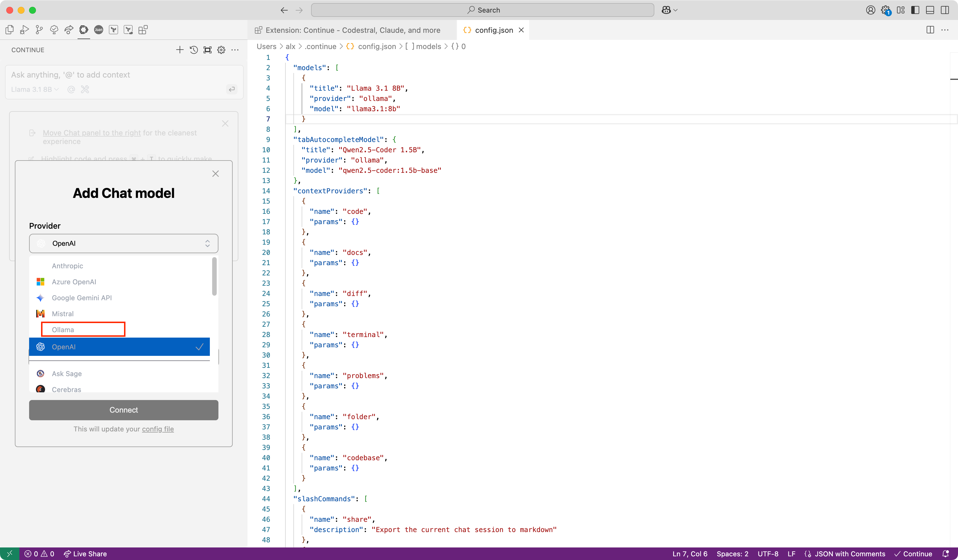Close the Add Chat model dialog
958x560 pixels.
click(216, 174)
